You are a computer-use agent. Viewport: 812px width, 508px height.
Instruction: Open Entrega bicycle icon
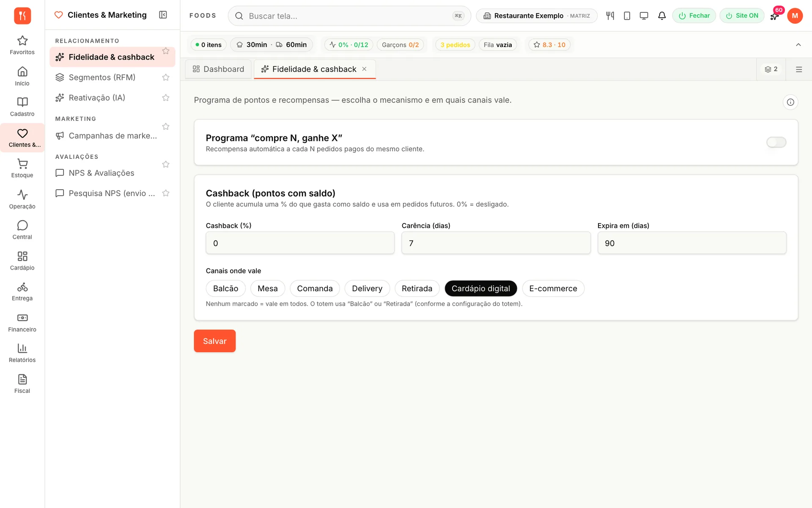[22, 292]
